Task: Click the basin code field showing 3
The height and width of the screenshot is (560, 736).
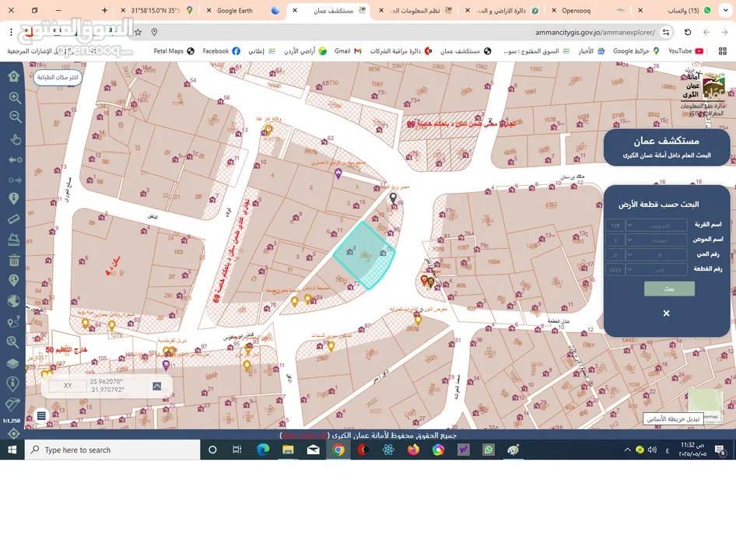Action: 615,240
